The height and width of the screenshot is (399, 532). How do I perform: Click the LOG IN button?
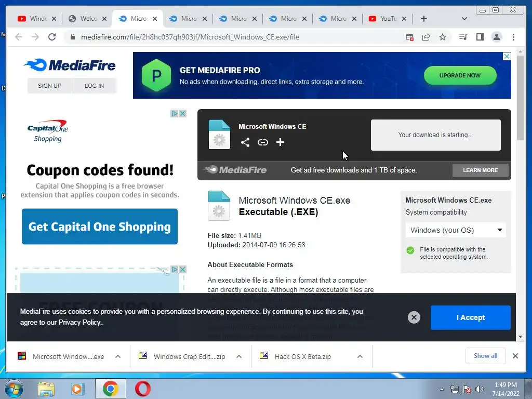95,86
